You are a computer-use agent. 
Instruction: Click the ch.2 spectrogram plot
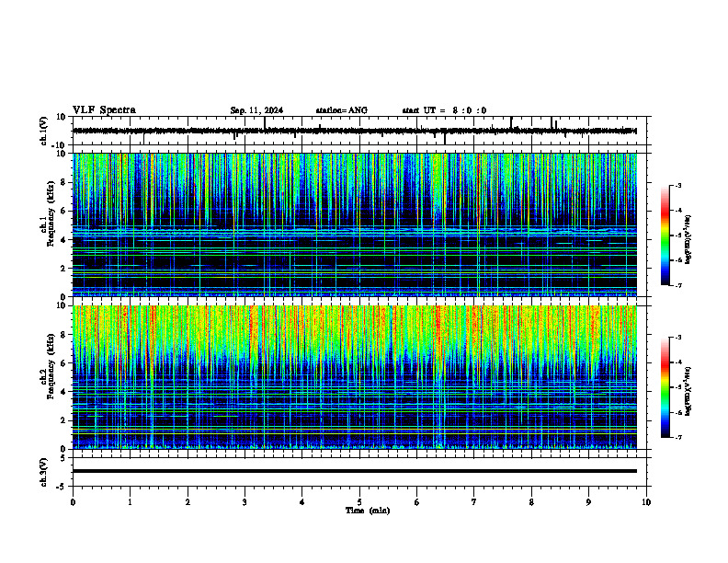click(x=355, y=377)
